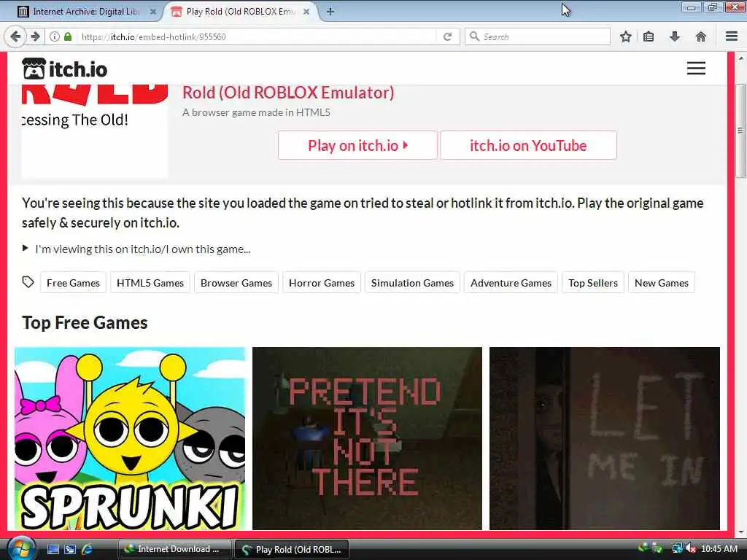Launch Internet Explorer from quick launch
This screenshot has height=560, width=747.
[x=88, y=549]
